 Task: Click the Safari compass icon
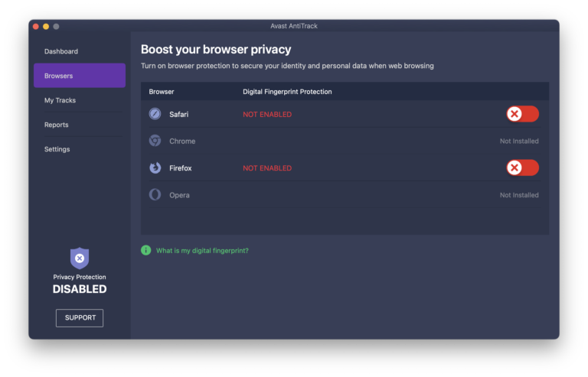click(x=155, y=114)
